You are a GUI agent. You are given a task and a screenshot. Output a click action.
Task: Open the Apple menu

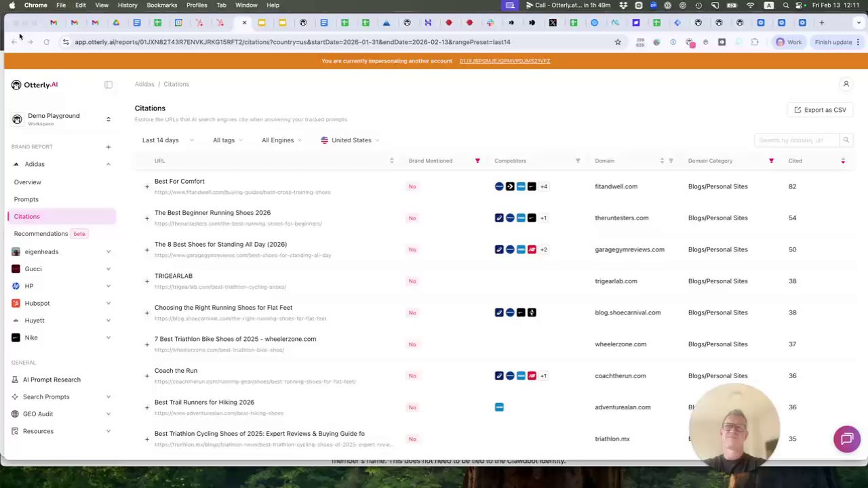coord(12,5)
